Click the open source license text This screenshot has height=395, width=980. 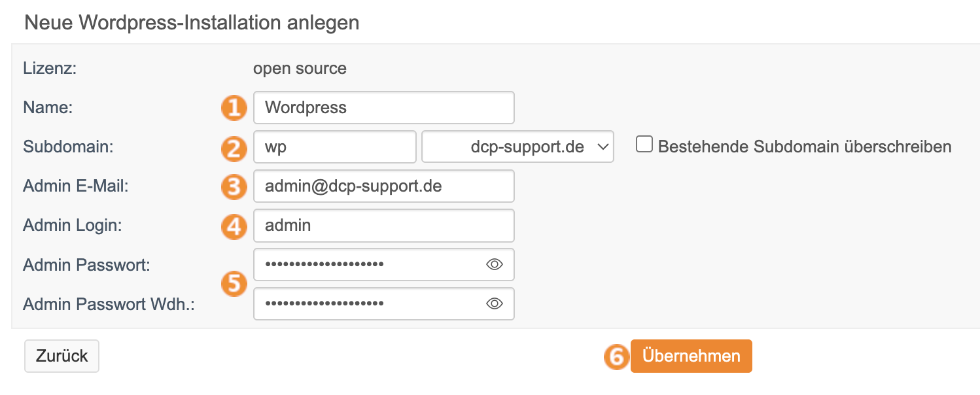point(300,68)
